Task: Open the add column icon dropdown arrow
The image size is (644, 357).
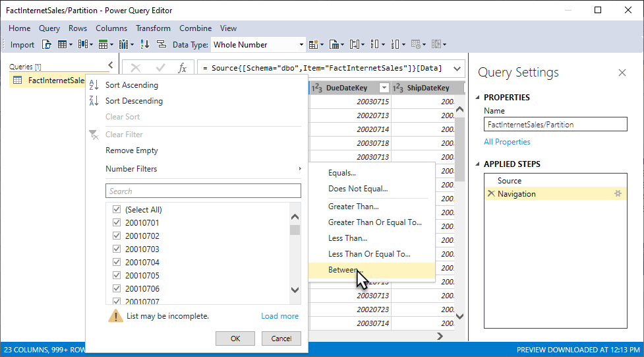Action: (x=322, y=45)
